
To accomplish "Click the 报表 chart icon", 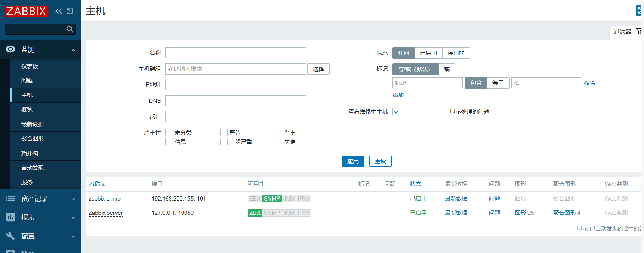I will [10, 217].
